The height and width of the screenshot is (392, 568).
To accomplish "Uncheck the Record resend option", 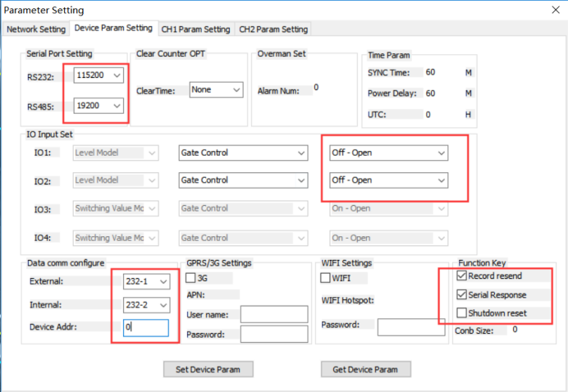I will tap(461, 276).
